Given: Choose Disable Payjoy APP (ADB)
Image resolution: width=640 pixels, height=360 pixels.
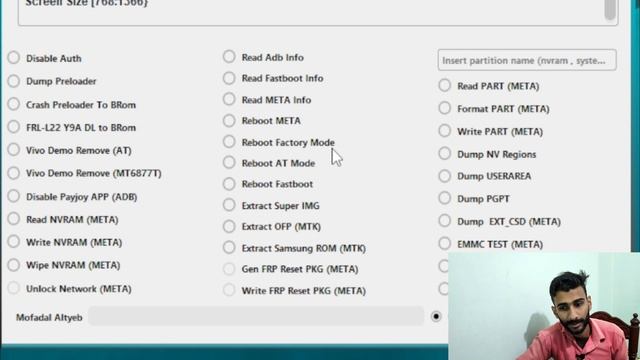Looking at the screenshot, I should pos(14,196).
